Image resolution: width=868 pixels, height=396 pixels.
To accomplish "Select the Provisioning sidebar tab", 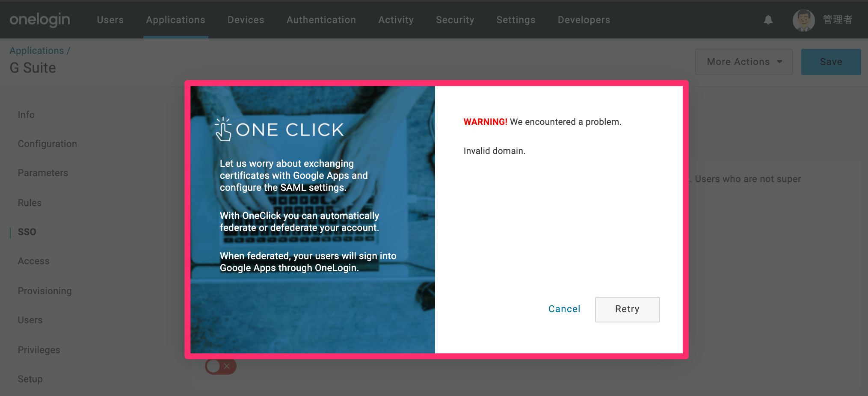I will 45,291.
